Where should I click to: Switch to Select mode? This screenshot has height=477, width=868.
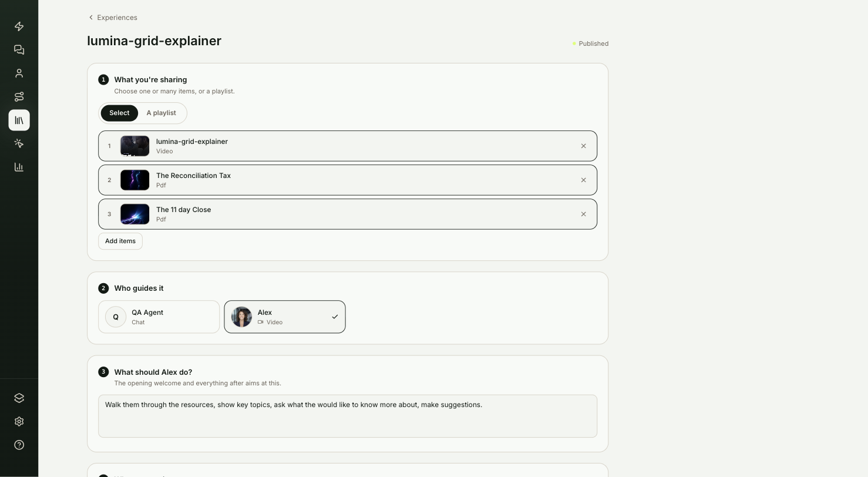[x=119, y=113]
